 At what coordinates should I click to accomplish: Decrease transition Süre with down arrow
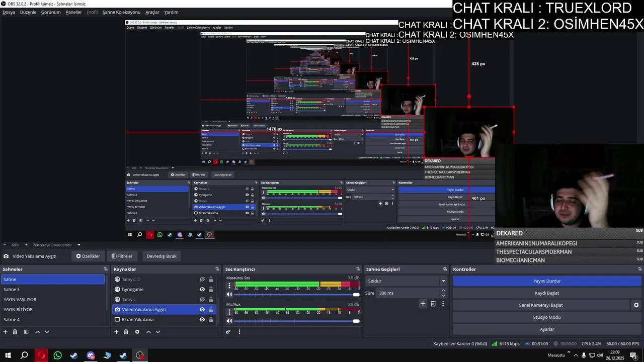443,296
